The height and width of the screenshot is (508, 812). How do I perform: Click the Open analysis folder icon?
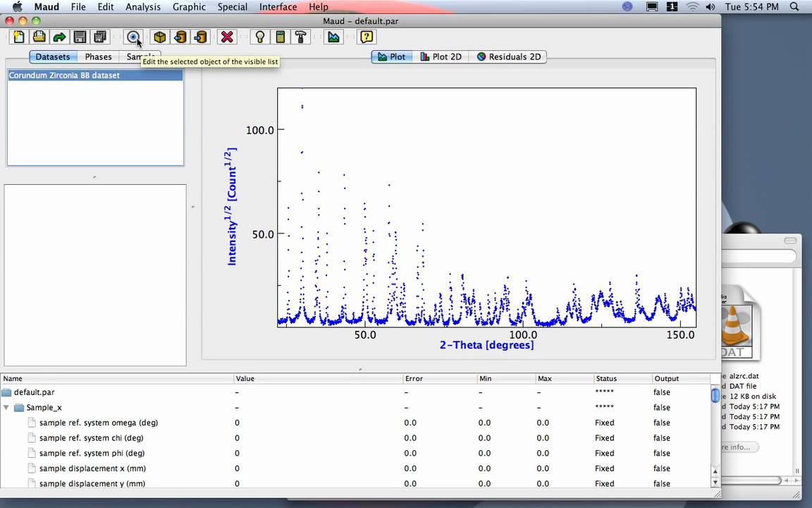point(39,37)
